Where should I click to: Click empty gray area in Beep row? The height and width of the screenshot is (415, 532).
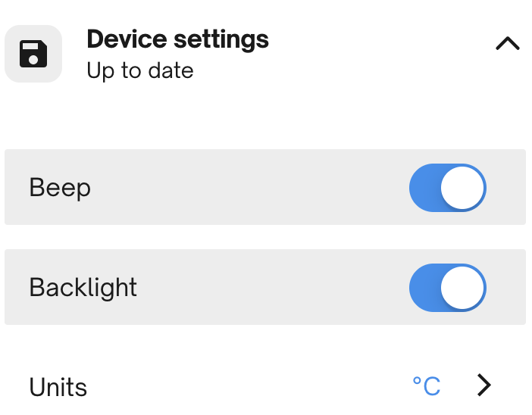pos(250,187)
